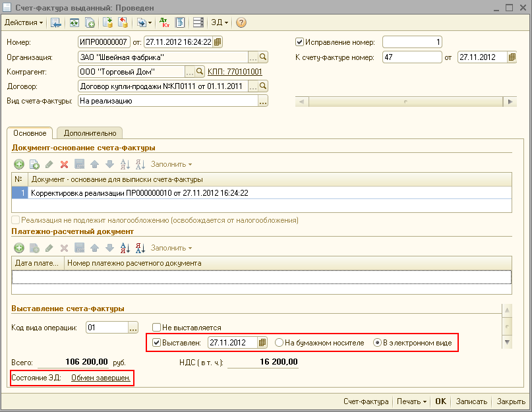Select the Основное tab

pos(30,133)
